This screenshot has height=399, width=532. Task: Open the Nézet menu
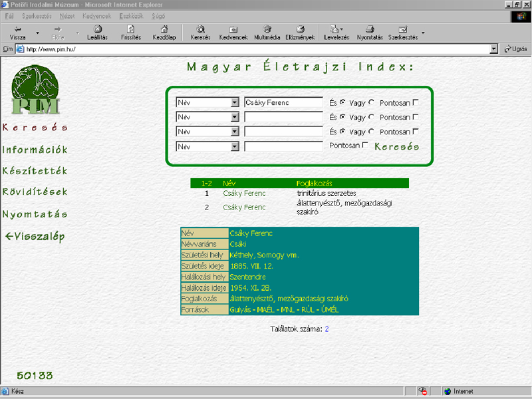67,16
